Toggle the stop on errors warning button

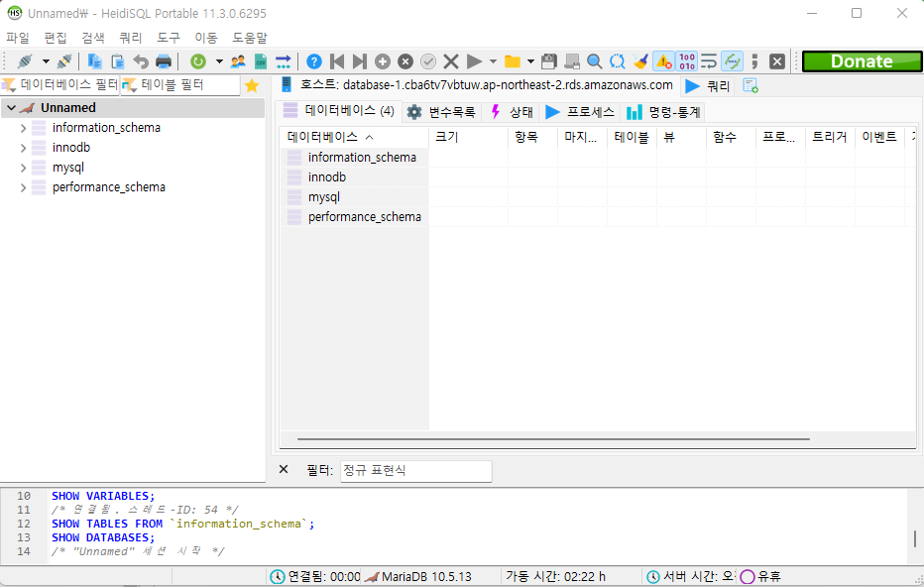(663, 61)
